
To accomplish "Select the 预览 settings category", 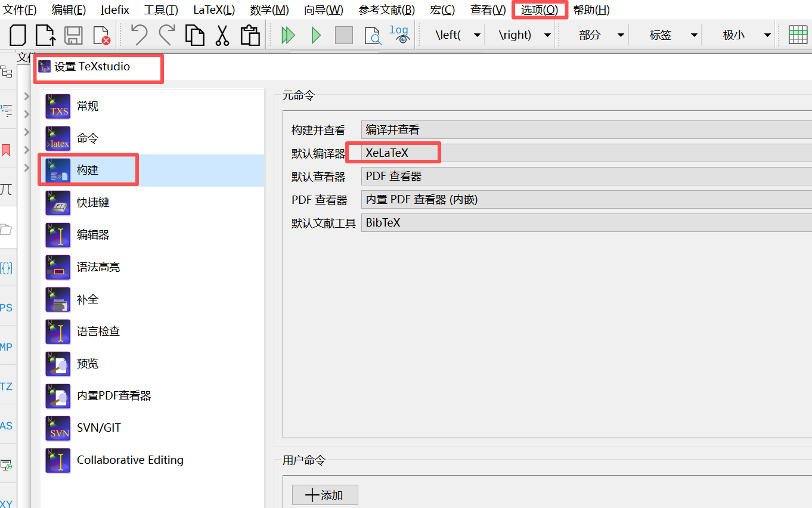I will [152, 364].
